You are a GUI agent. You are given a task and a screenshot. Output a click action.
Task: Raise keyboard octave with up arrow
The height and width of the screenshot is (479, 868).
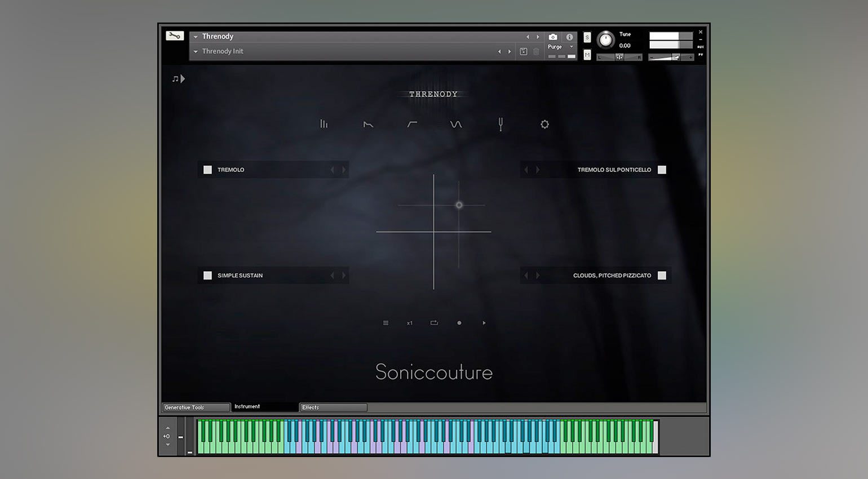(167, 428)
